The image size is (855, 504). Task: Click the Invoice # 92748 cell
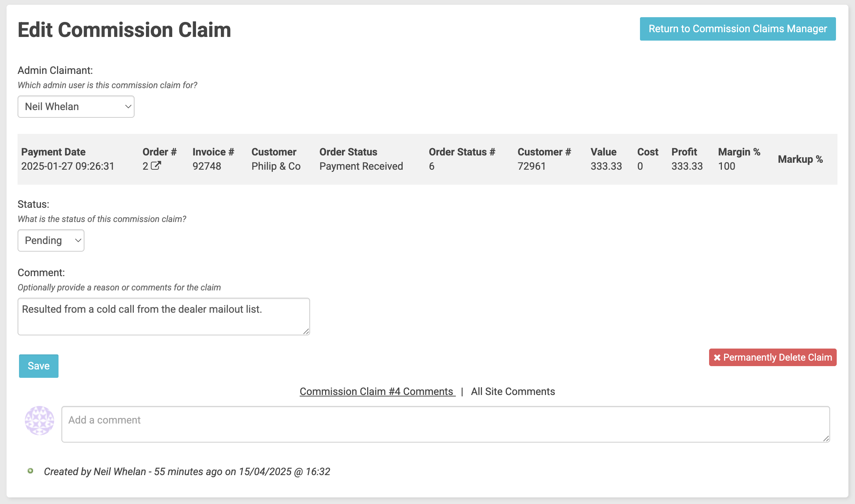(x=207, y=166)
